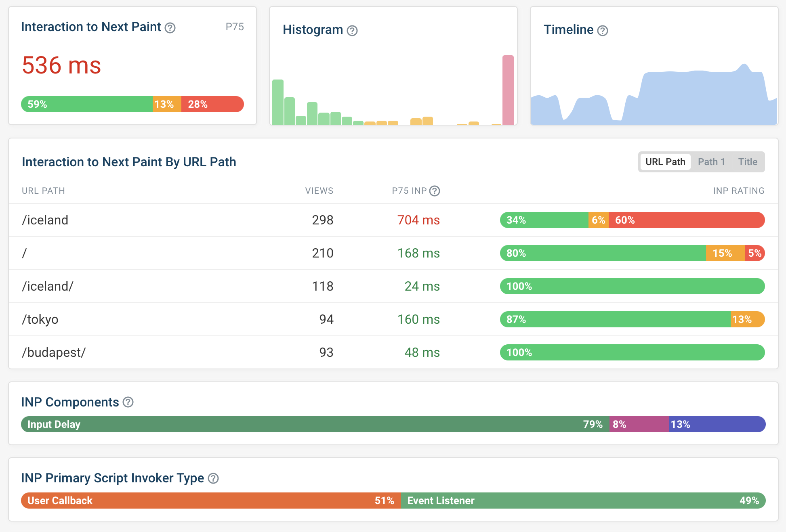Screen dimensions: 786x532
Task: Click the 13% needs-improvement segment of the overall bar
Action: [x=167, y=104]
